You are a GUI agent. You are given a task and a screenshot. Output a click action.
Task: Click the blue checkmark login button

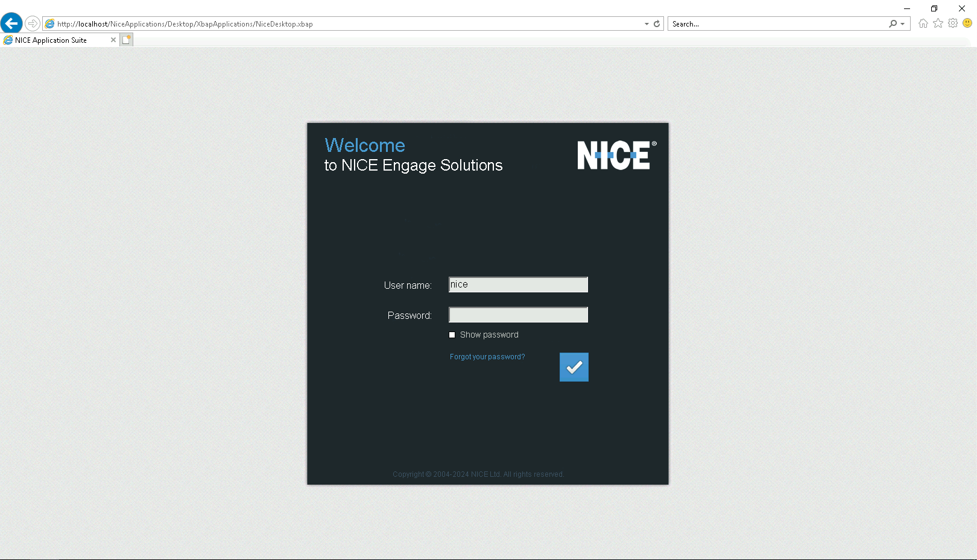click(574, 367)
